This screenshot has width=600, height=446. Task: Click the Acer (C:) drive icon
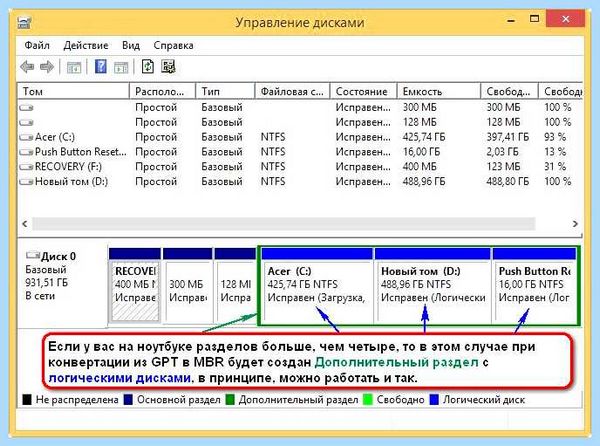26,137
